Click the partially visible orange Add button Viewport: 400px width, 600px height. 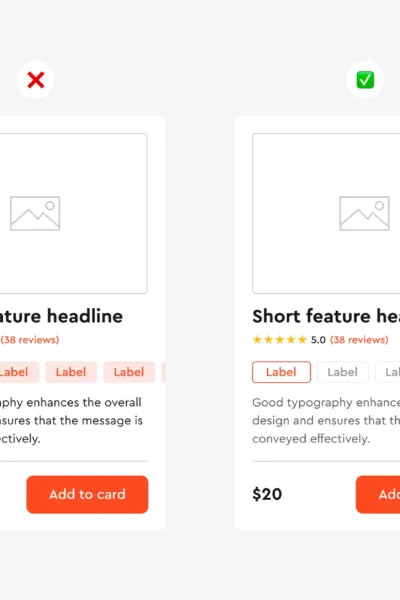(378, 494)
